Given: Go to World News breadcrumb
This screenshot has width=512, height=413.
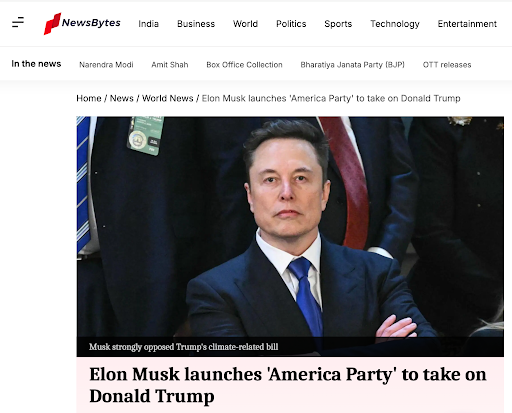Looking at the screenshot, I should 168,98.
